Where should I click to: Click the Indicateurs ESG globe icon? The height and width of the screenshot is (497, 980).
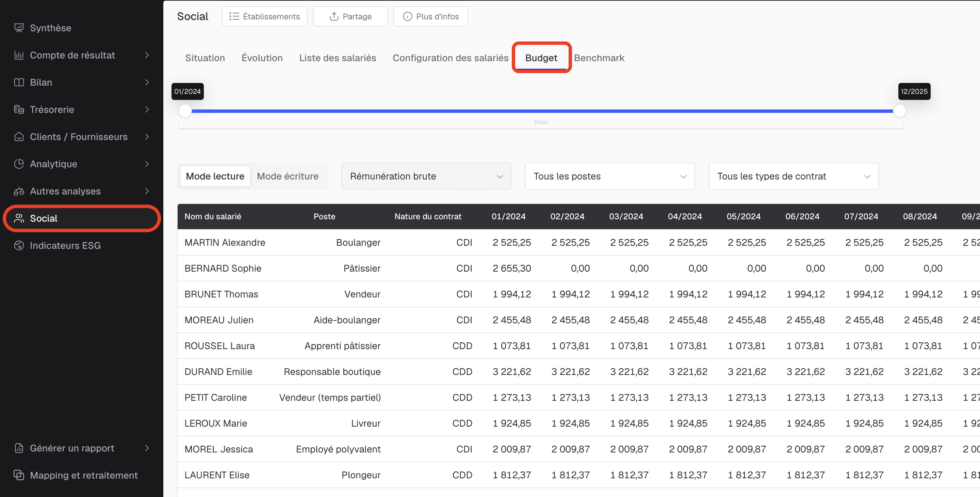[x=19, y=245]
